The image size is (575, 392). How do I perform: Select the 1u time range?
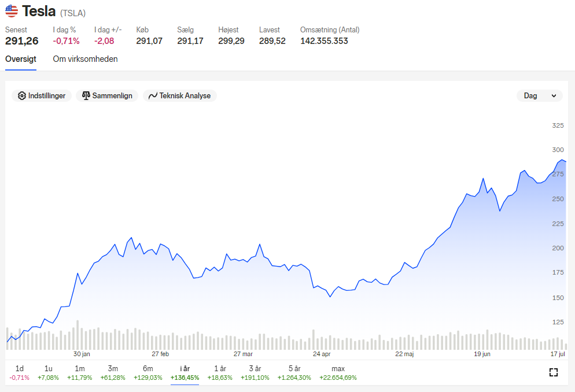pos(48,372)
